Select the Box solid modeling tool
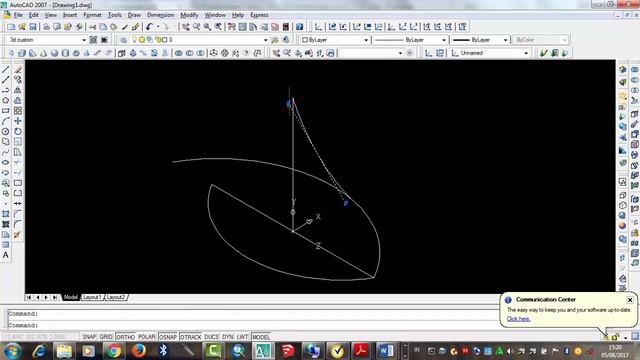The width and height of the screenshot is (640, 360). coord(22,53)
